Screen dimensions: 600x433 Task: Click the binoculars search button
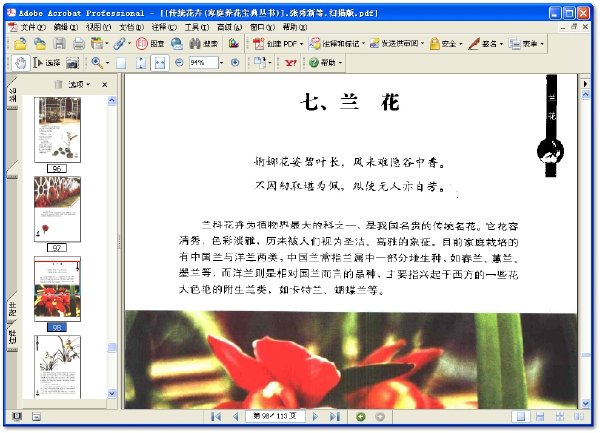click(203, 44)
